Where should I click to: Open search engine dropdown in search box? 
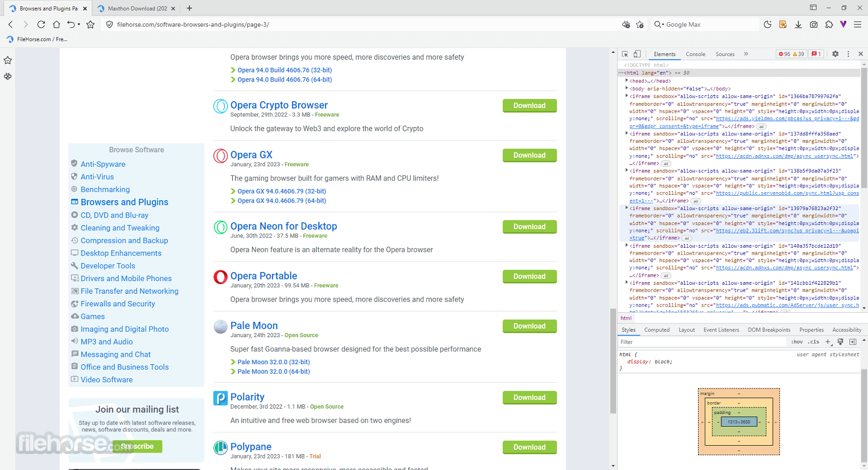coord(659,24)
